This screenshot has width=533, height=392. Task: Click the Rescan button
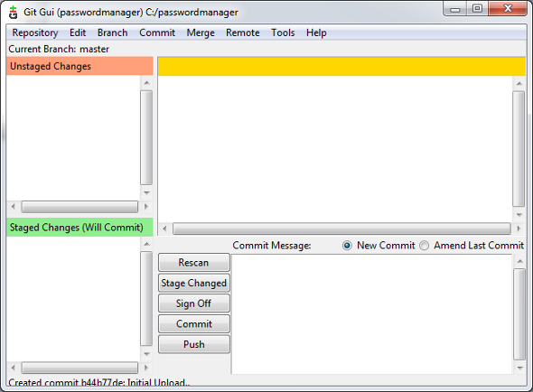coord(193,263)
